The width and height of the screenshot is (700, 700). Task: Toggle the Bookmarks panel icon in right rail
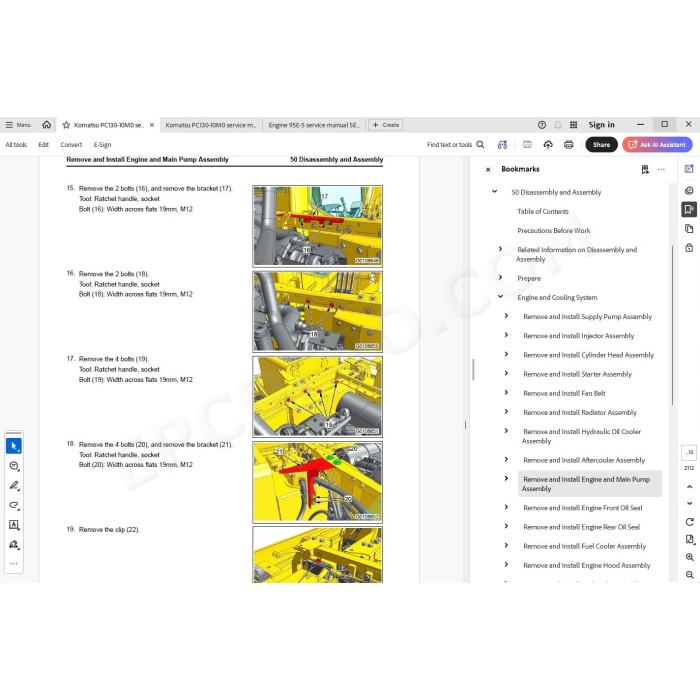pos(689,209)
